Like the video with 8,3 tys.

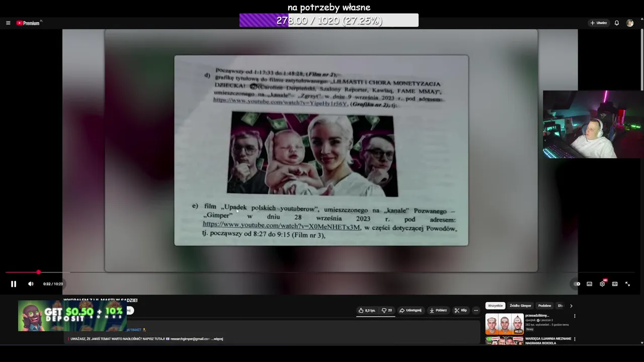click(x=367, y=310)
